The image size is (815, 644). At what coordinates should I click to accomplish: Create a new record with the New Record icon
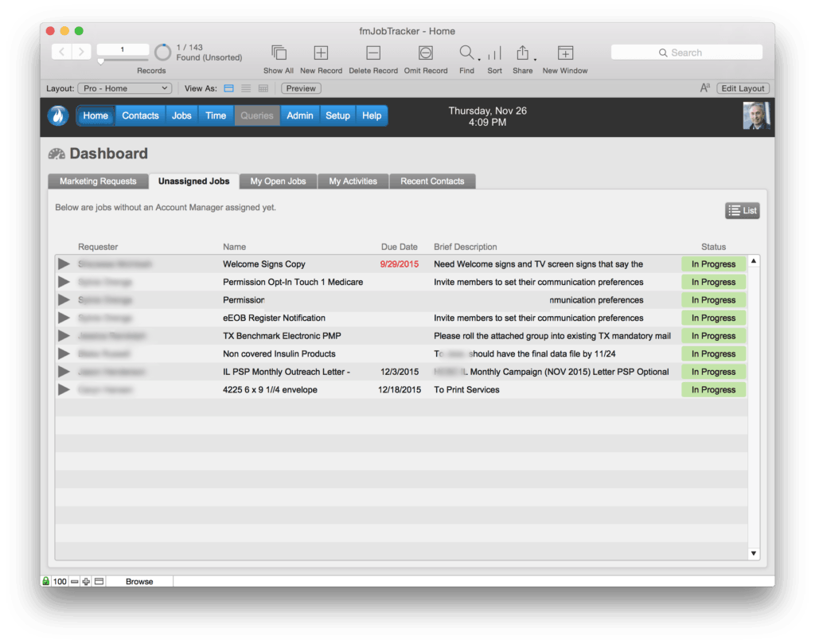coord(320,52)
